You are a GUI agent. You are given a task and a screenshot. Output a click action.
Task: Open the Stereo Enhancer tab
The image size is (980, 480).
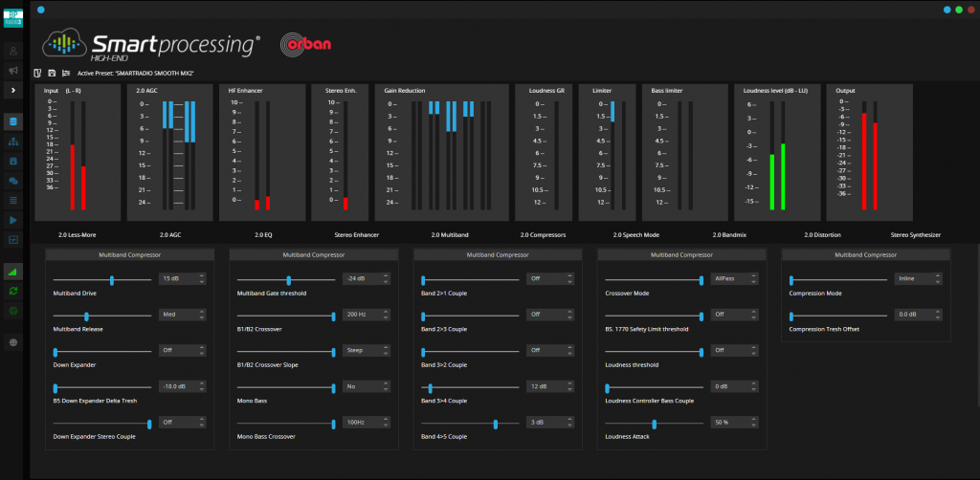click(x=357, y=235)
